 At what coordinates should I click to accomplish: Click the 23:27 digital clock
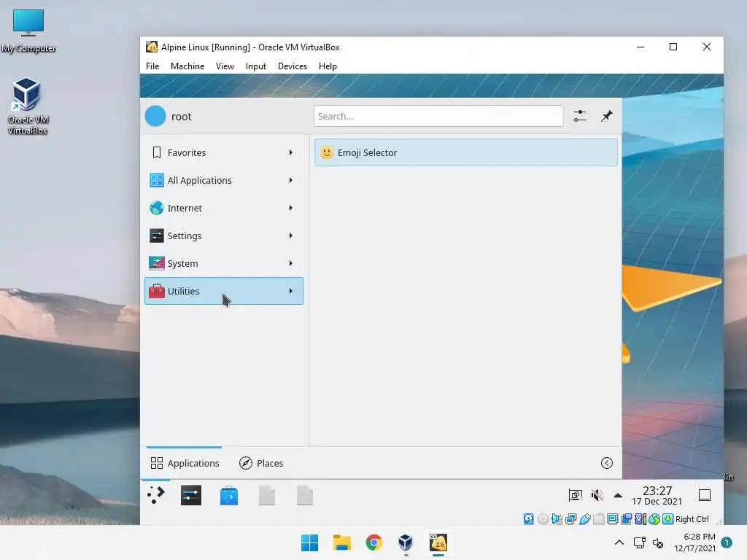point(657,491)
